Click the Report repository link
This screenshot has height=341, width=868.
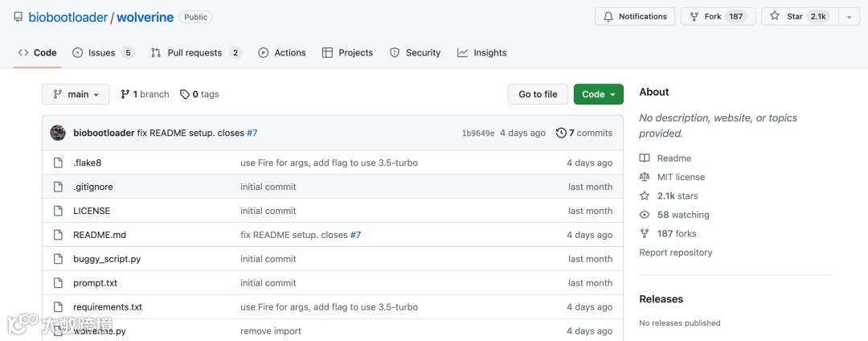click(676, 253)
